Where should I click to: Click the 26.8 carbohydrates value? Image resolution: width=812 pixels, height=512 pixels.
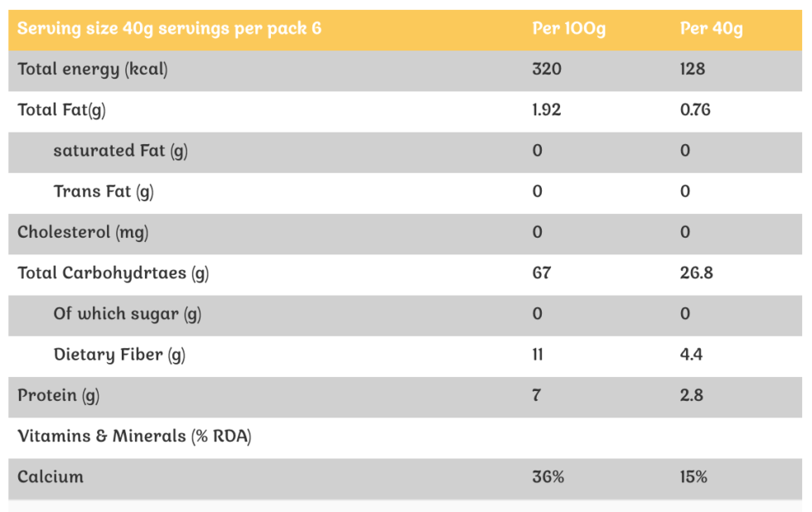[696, 273]
